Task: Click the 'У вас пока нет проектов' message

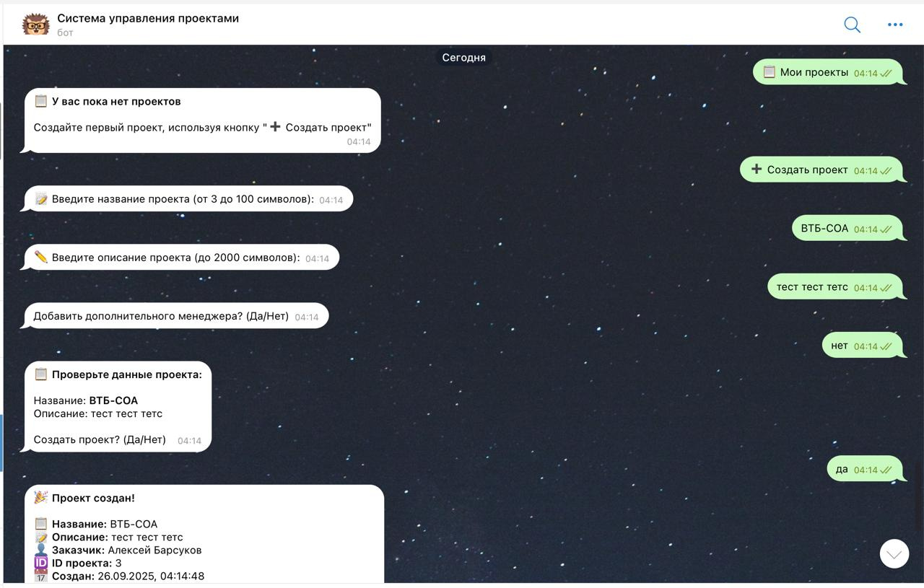Action: click(203, 120)
